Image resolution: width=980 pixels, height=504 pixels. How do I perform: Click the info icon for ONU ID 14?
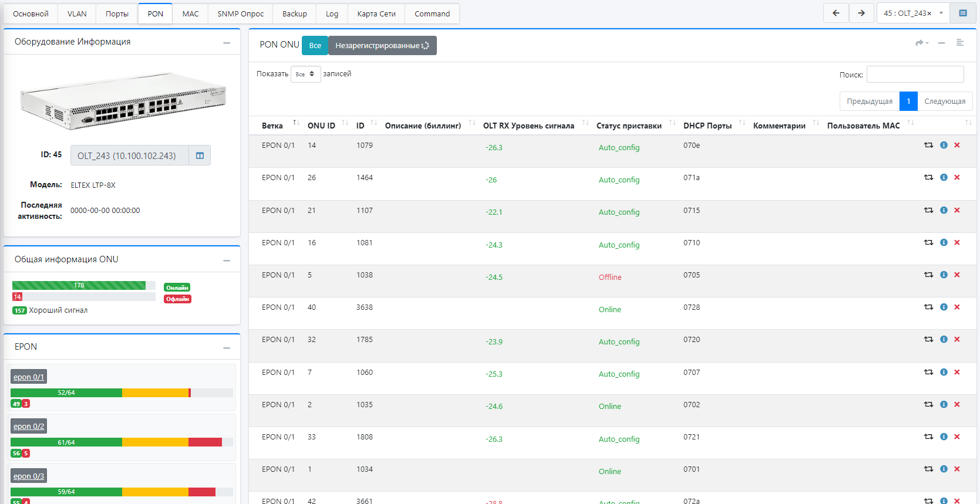[944, 145]
